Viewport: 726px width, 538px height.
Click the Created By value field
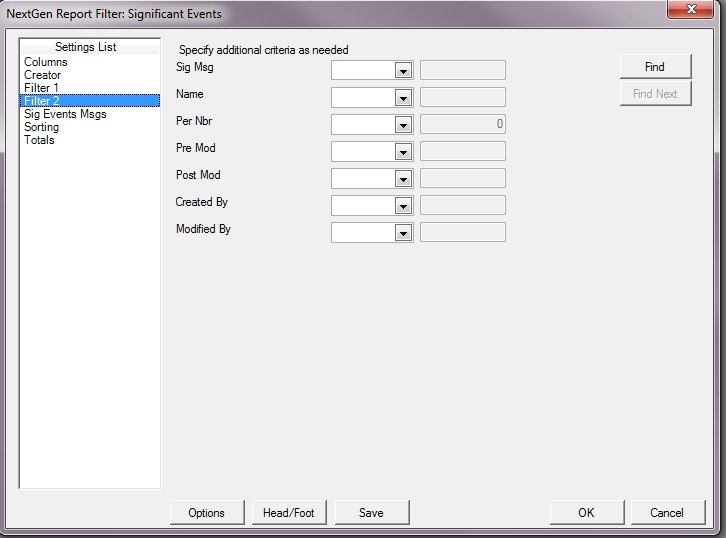pos(463,205)
